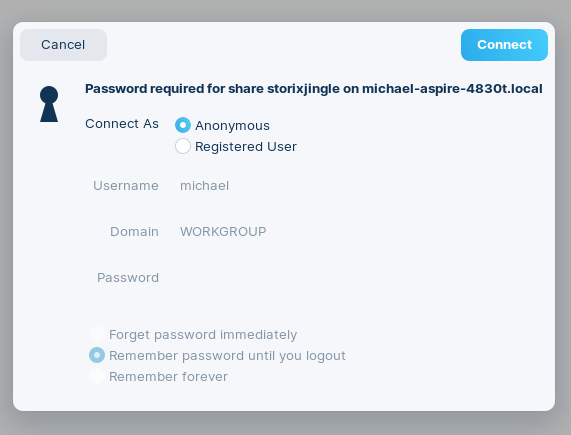
Task: Click the dialog title about share storixjingle
Action: pos(314,89)
